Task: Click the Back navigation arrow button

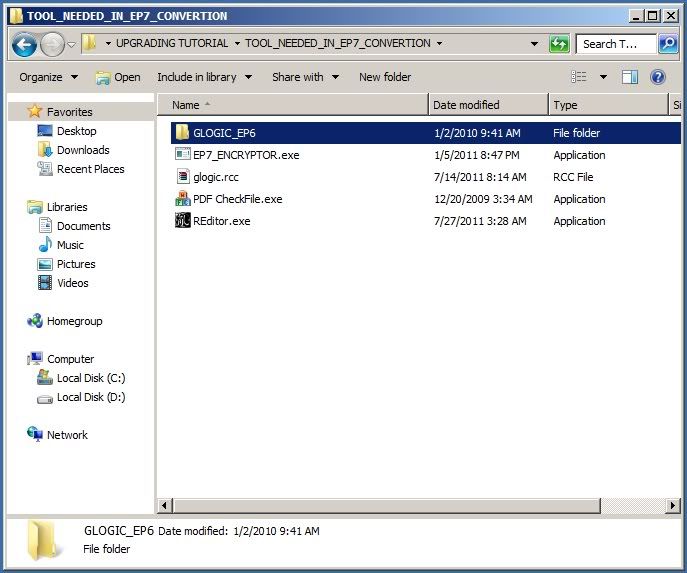Action: (25, 44)
